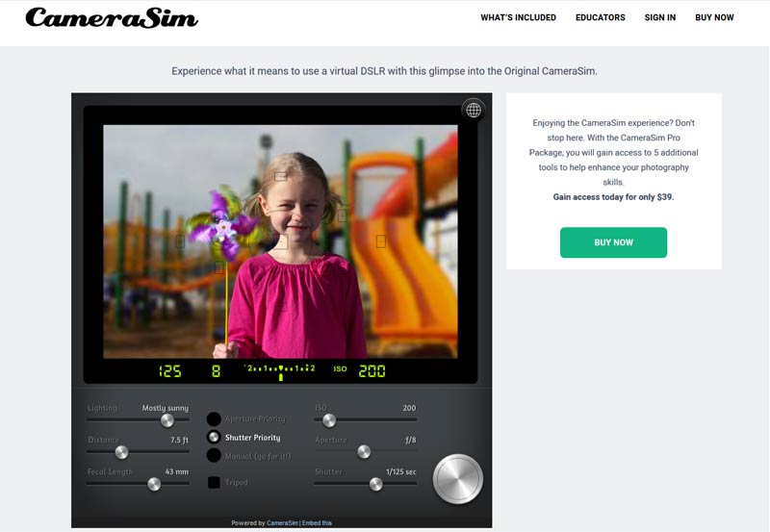Click the Sign In navigation link

coord(659,17)
